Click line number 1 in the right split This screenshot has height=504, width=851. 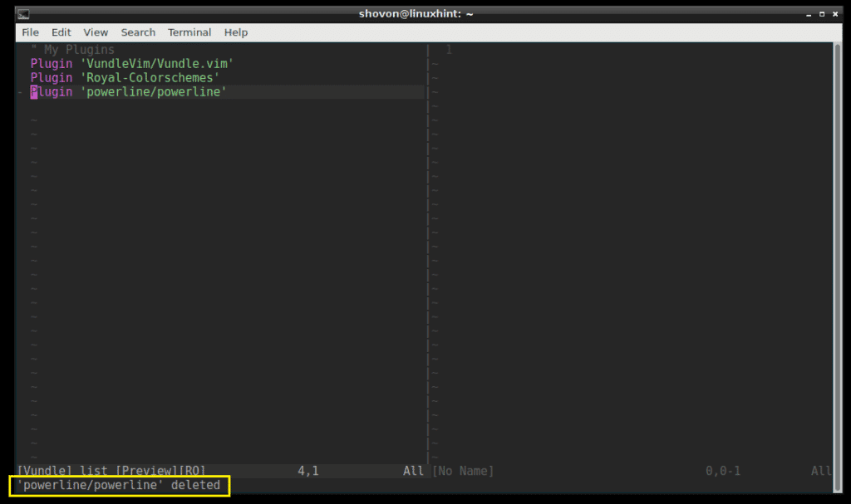coord(449,49)
